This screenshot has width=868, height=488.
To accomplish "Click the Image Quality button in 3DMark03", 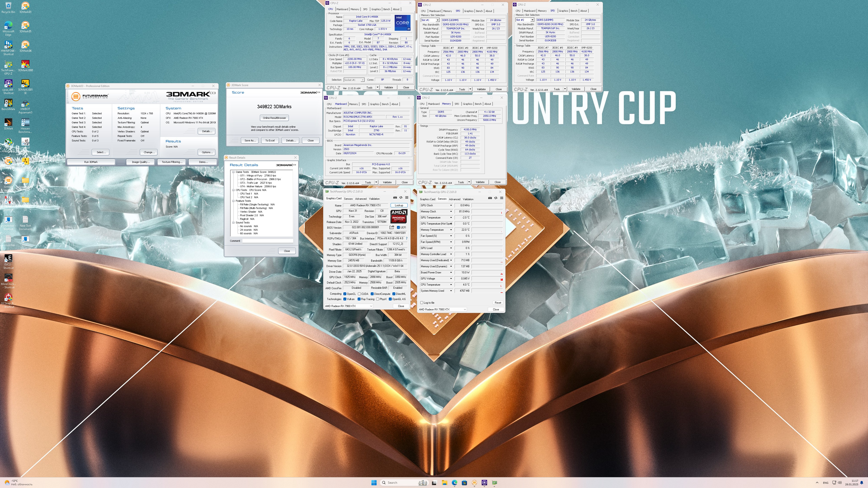I will [141, 162].
